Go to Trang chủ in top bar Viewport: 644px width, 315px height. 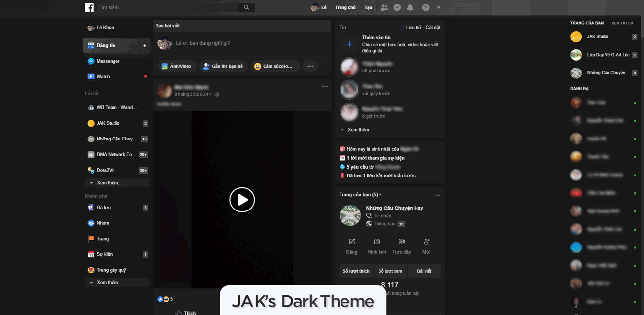345,7
